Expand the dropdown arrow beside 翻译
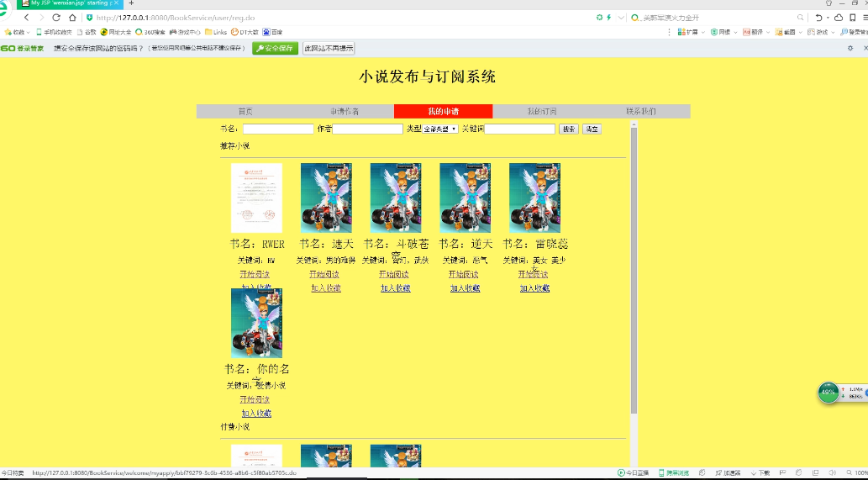 (768, 32)
